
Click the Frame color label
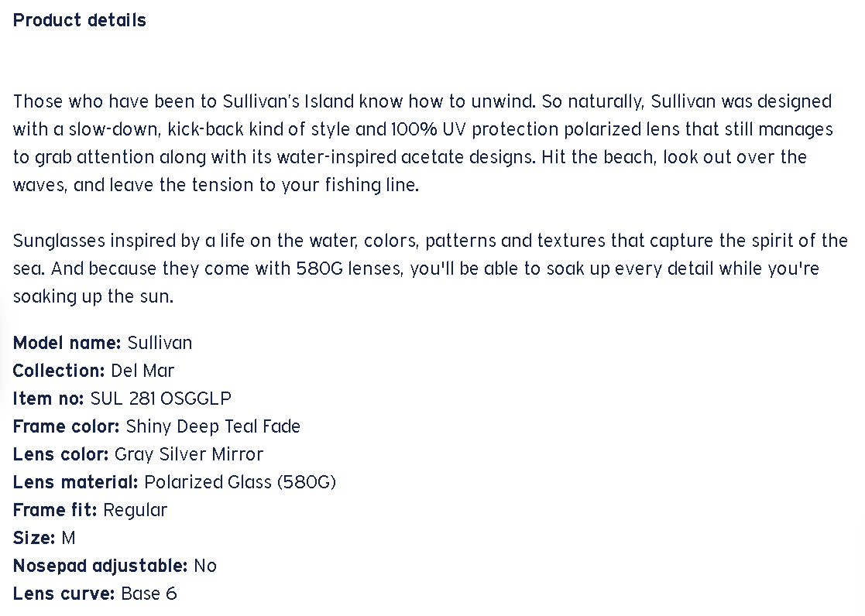click(x=67, y=426)
